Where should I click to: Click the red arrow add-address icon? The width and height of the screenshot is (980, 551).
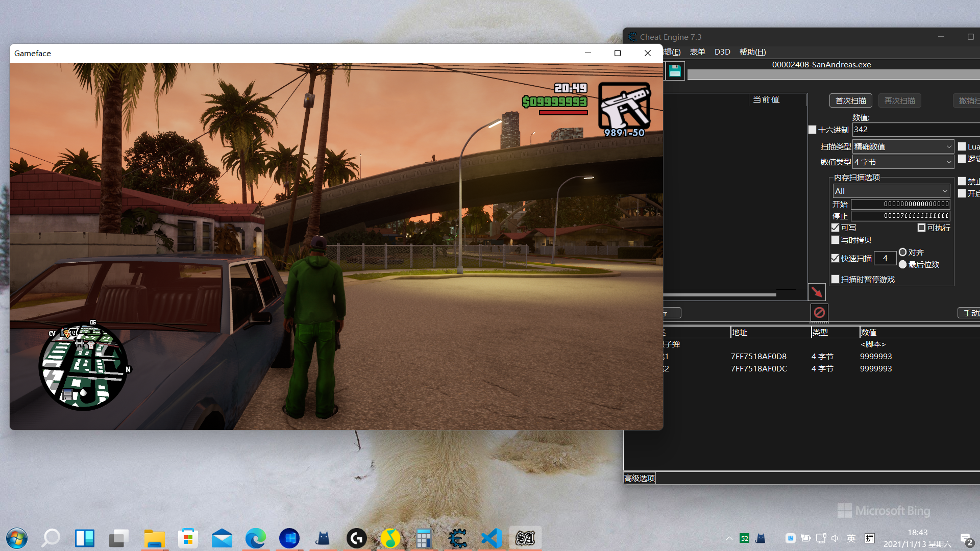click(817, 292)
